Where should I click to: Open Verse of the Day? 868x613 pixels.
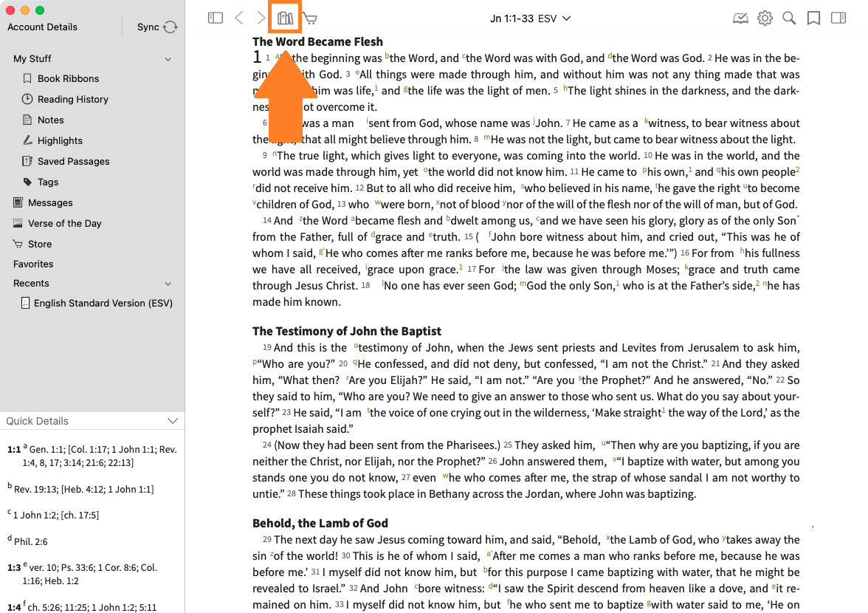64,223
